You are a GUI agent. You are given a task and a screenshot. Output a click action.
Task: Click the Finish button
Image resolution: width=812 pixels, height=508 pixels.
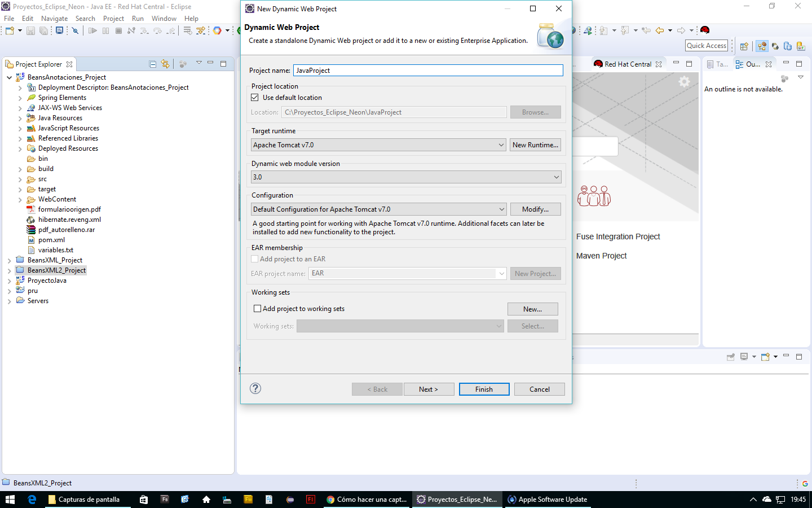[484, 389]
